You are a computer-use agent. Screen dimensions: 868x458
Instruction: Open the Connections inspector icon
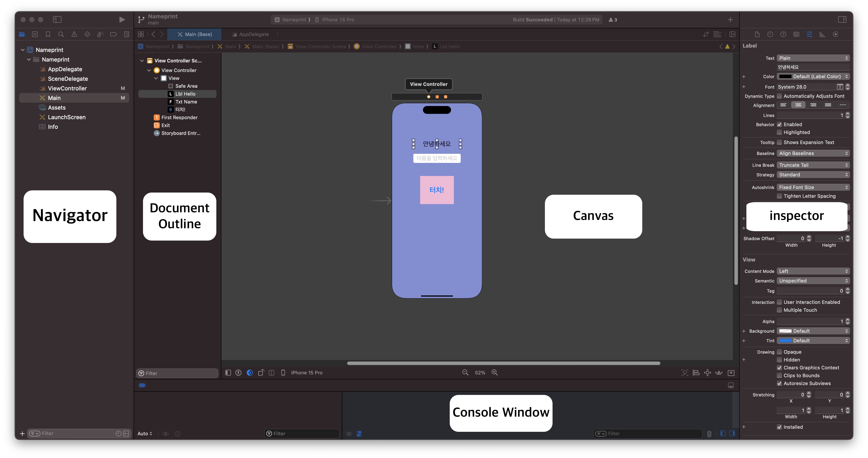click(x=835, y=34)
